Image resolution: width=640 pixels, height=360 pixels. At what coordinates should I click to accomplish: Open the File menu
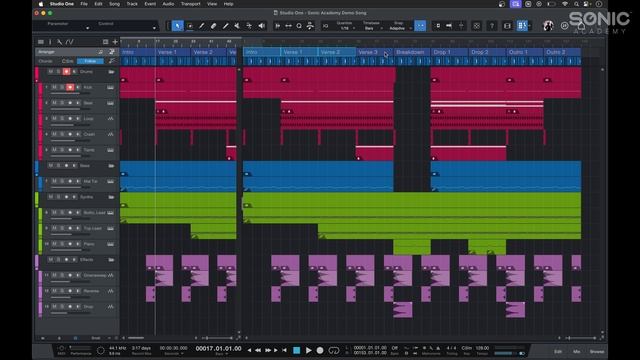click(84, 4)
